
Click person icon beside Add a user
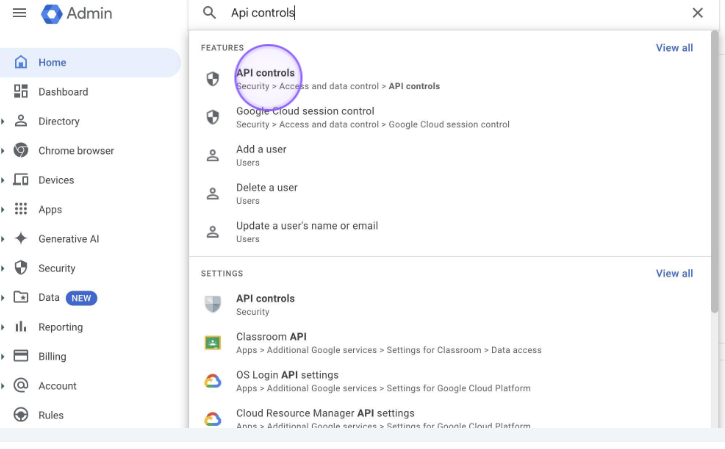pos(213,155)
